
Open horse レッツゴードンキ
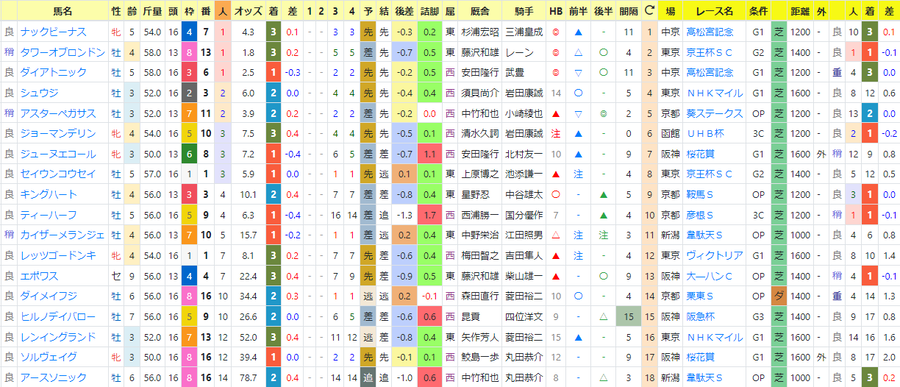[x=58, y=256]
